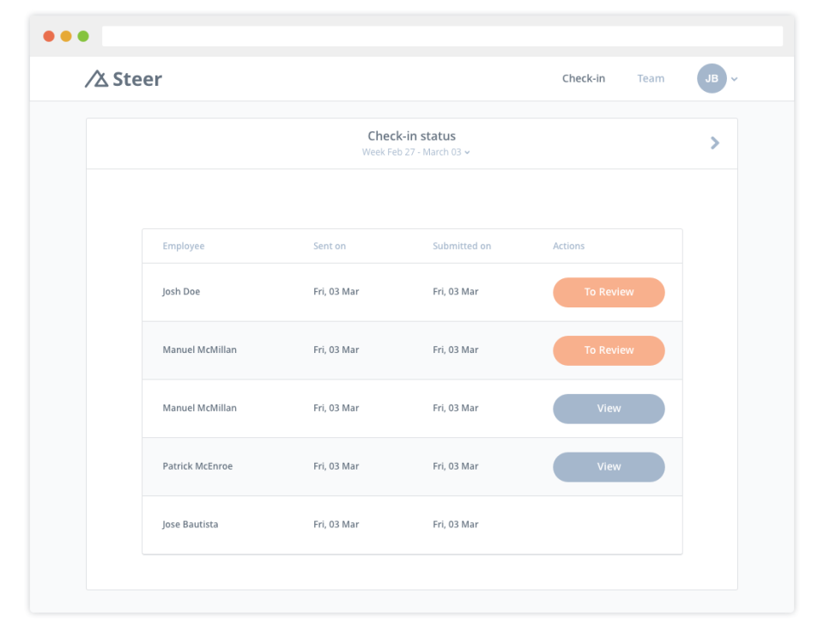Screen dimensions: 824x644
Task: Expand the account menu chevron beside JB
Action: 735,79
